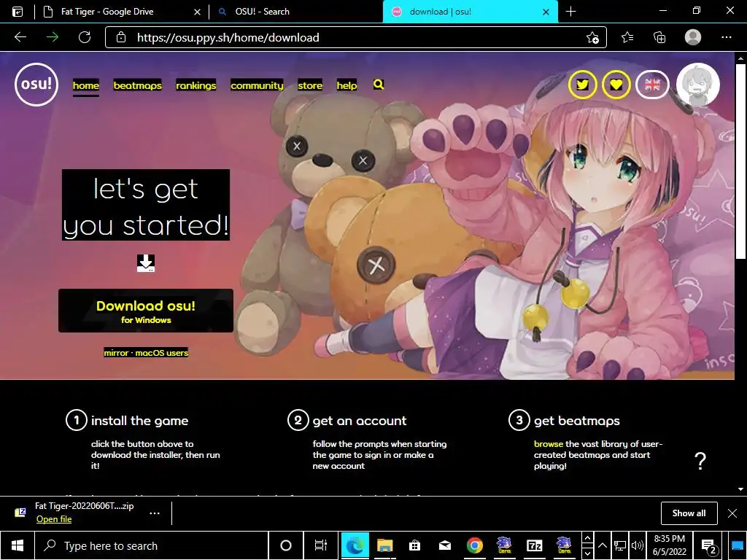Open 7-Zip from the taskbar

click(x=535, y=545)
